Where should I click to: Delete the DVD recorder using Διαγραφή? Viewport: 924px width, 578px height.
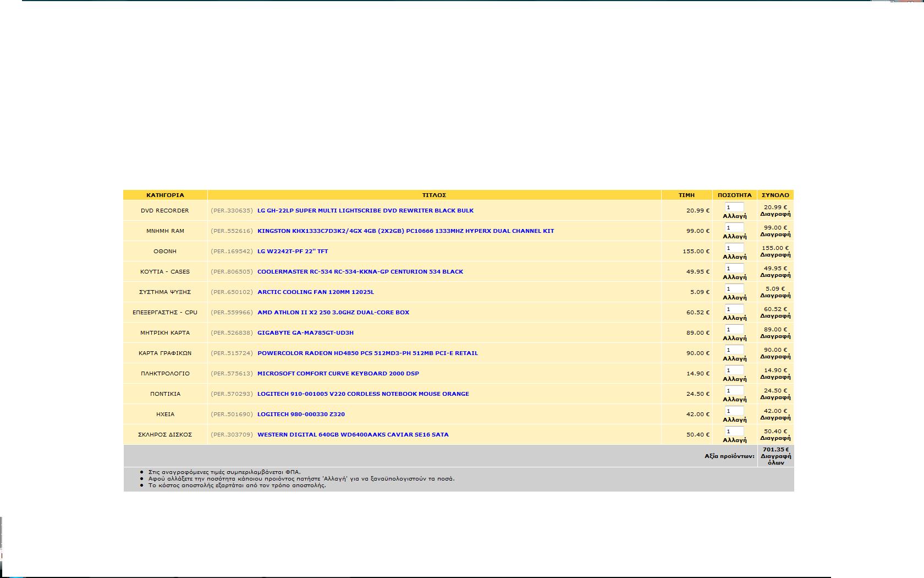[x=775, y=214]
